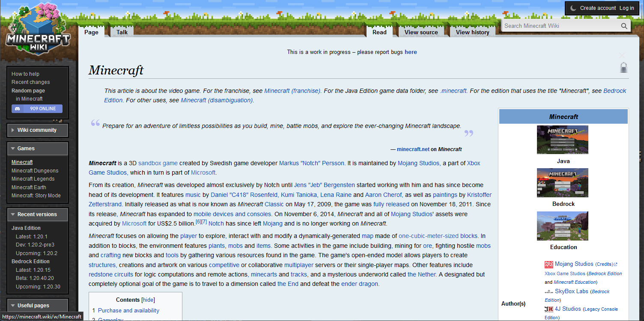Open the View source tab
This screenshot has width=644, height=321.
(x=421, y=32)
